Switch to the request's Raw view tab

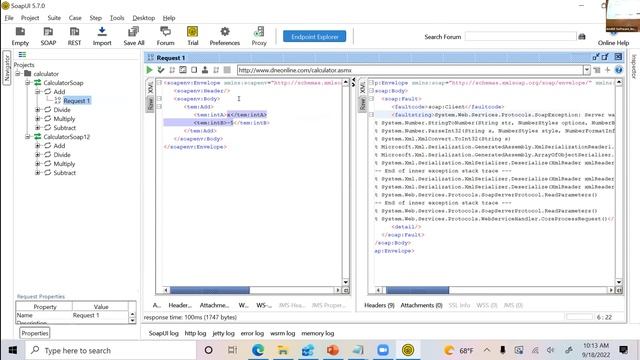click(150, 104)
